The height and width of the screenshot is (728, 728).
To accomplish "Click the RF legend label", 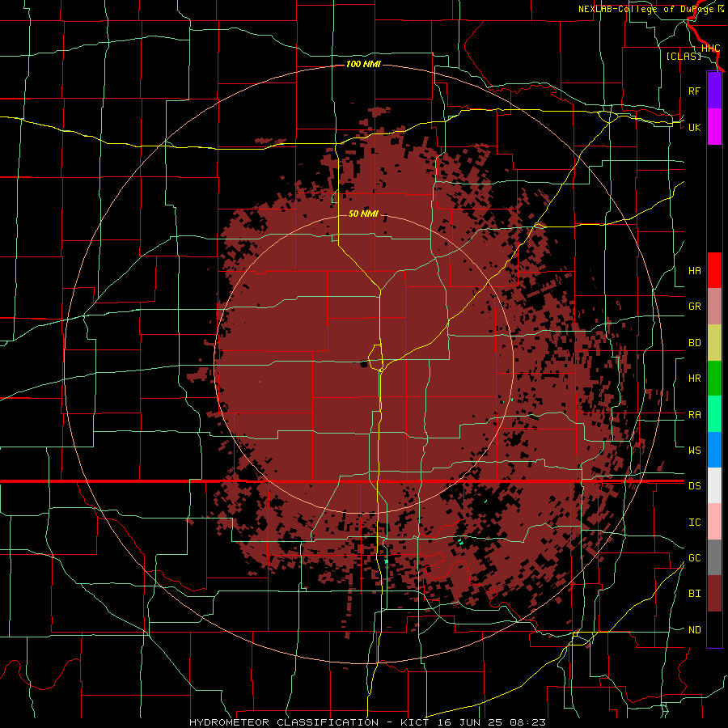I will click(x=694, y=91).
